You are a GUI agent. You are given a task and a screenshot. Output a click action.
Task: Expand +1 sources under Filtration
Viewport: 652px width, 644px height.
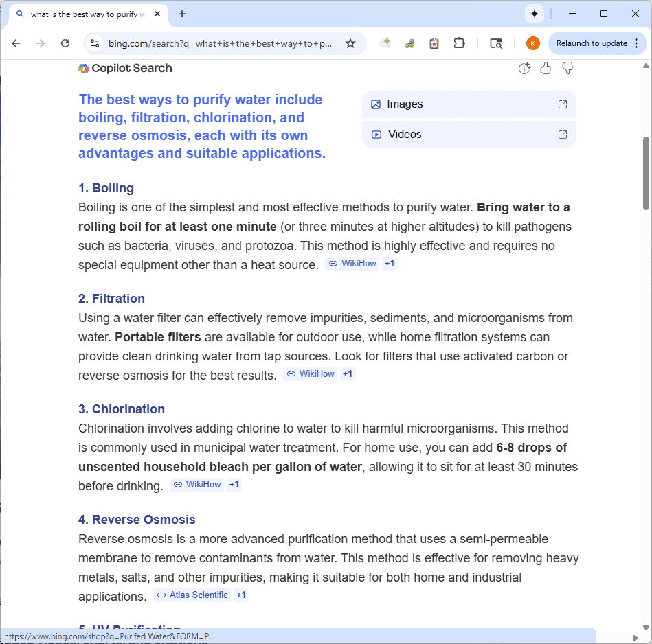click(x=348, y=374)
